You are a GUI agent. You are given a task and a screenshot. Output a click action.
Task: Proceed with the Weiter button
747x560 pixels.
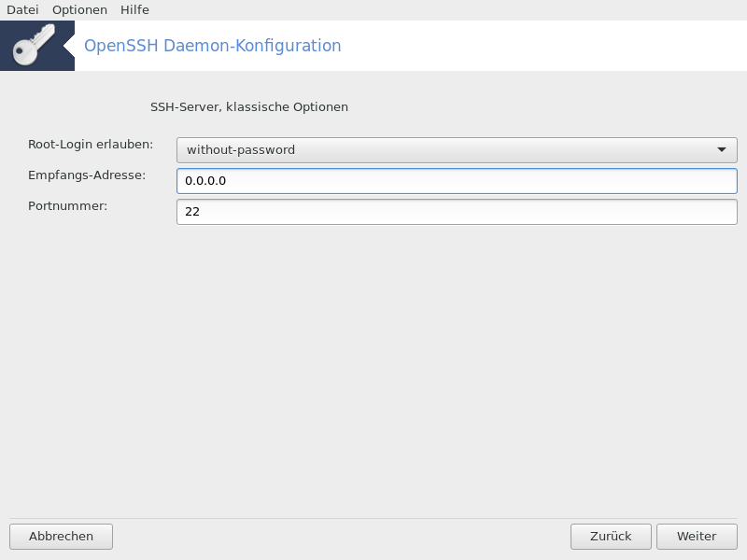[697, 537]
